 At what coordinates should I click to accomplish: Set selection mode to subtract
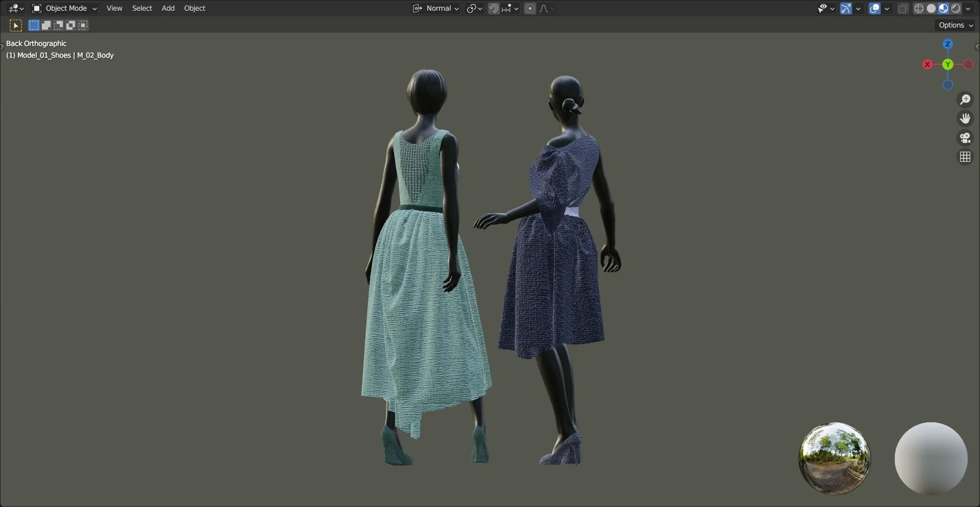(x=58, y=25)
